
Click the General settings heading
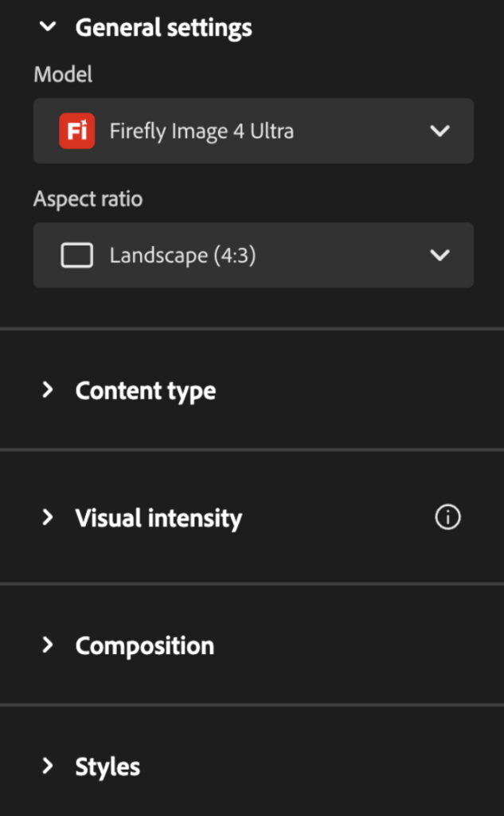[x=163, y=28]
